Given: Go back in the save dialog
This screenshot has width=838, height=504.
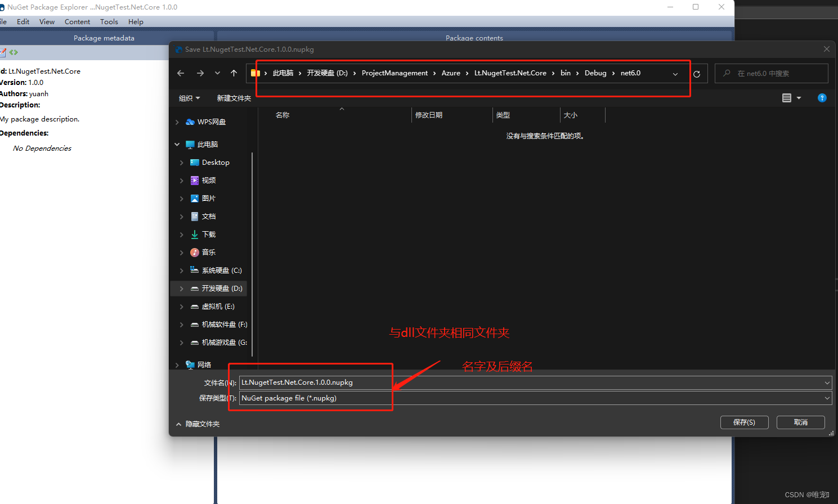Looking at the screenshot, I should coord(181,73).
